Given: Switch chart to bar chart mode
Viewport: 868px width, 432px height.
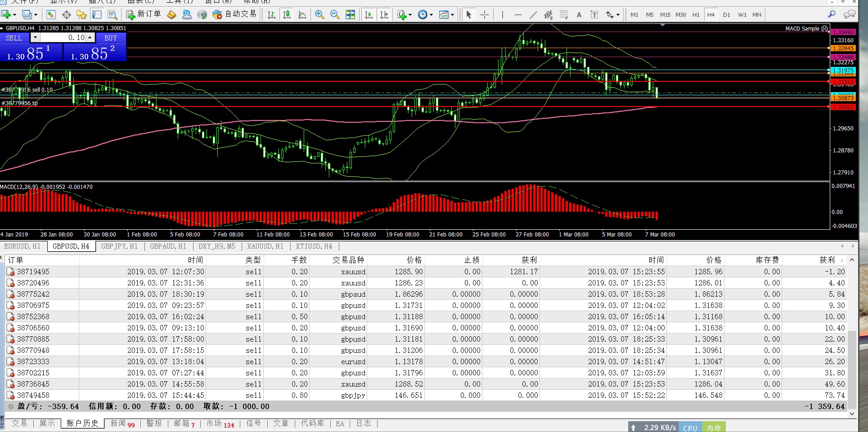Looking at the screenshot, I should (x=271, y=14).
